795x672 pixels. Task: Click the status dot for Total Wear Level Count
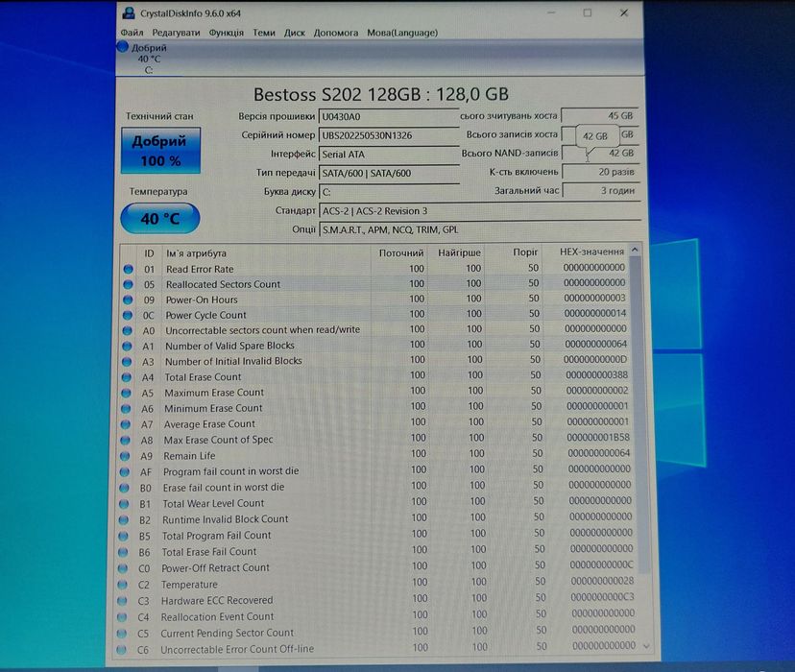[124, 504]
